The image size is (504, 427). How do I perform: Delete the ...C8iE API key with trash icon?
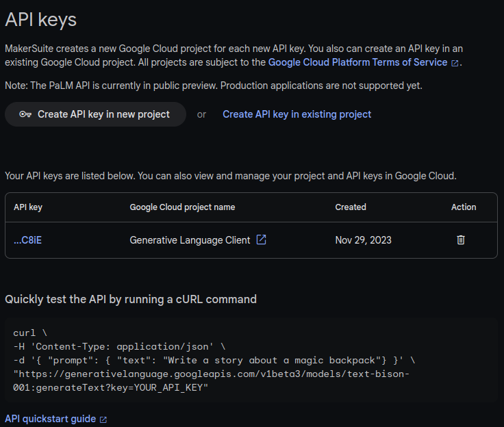(461, 240)
